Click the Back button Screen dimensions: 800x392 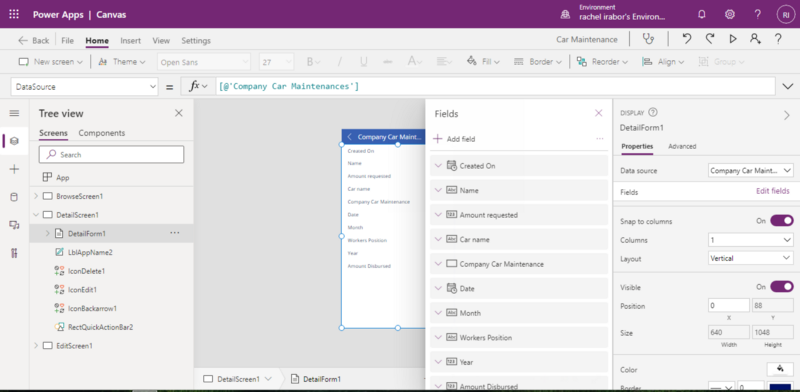tap(34, 40)
